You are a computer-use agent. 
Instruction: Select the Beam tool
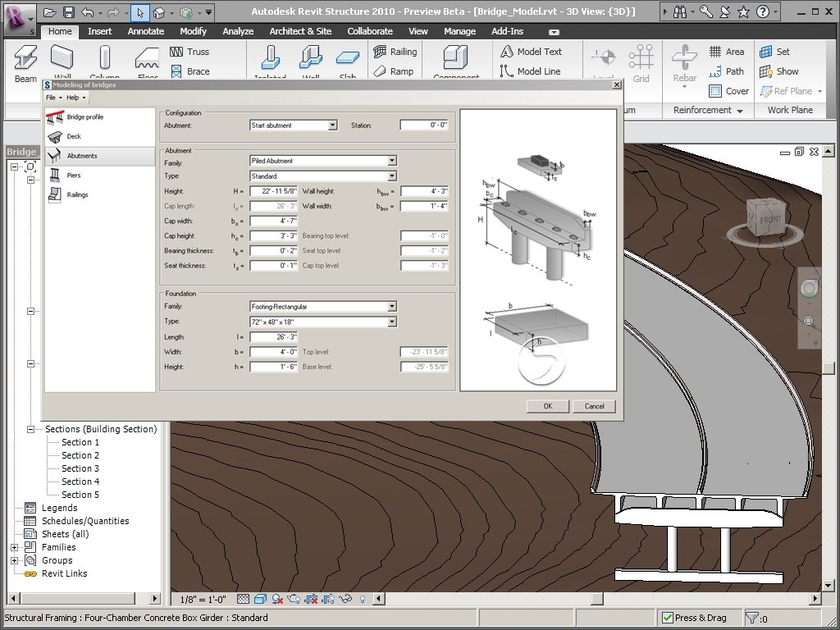coord(25,57)
